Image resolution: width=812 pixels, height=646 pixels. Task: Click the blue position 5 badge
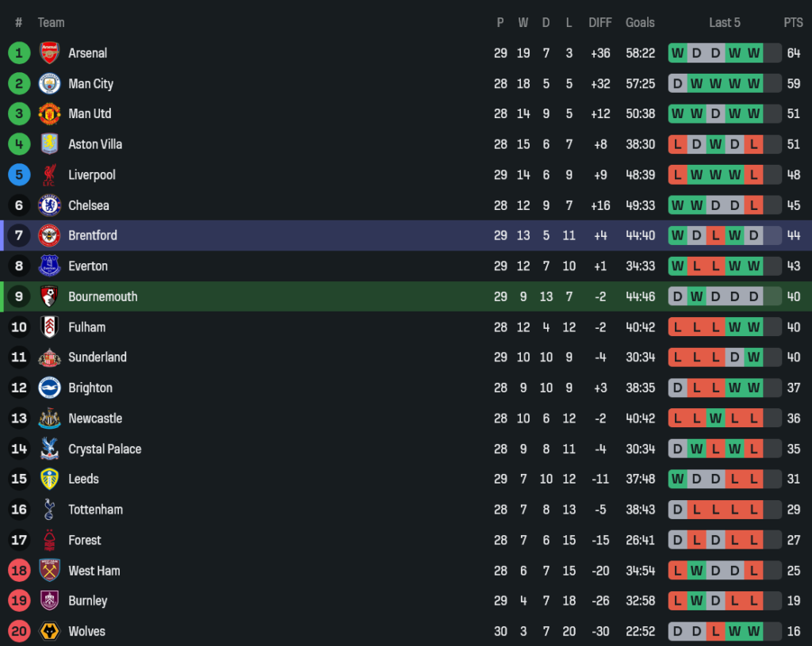[x=19, y=174]
